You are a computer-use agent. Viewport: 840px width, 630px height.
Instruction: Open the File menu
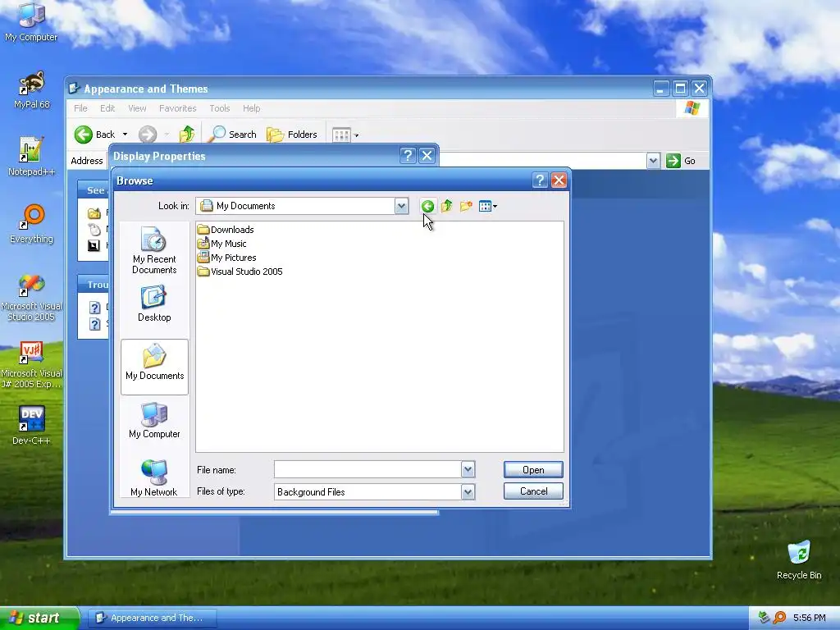click(80, 108)
